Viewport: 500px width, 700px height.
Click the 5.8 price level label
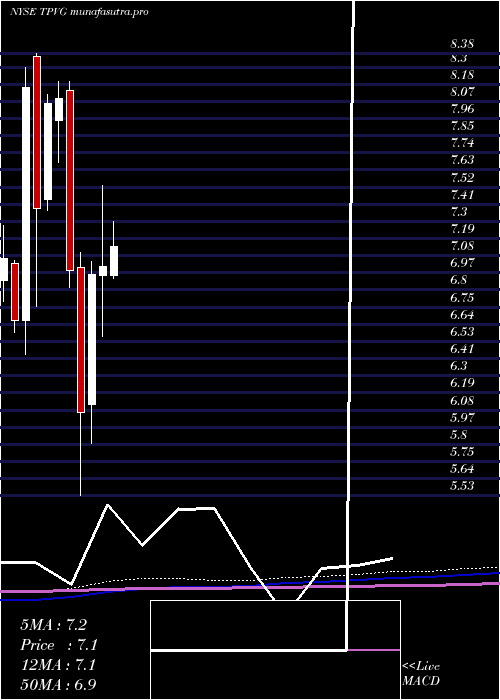458,434
